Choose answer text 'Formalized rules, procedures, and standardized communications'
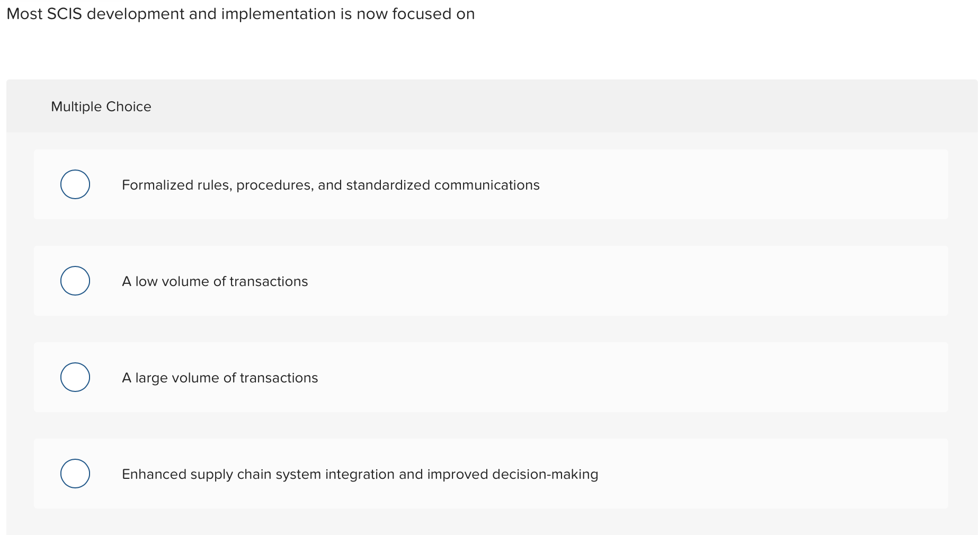Viewport: 980px width, 535px height. pos(331,185)
